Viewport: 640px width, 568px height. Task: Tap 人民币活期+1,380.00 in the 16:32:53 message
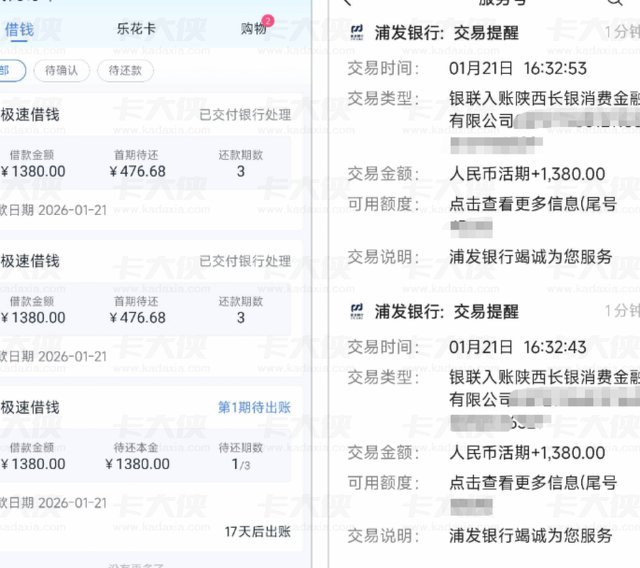point(527,174)
